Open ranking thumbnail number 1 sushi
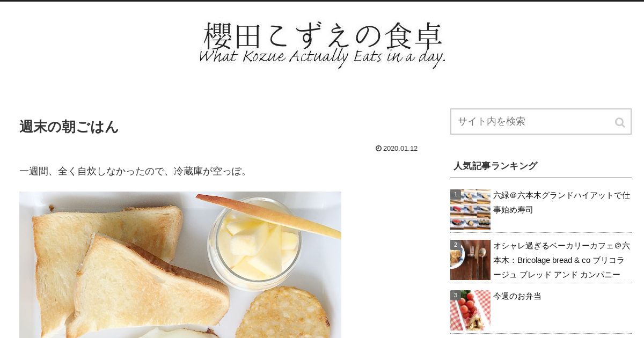The height and width of the screenshot is (338, 644). pos(470,209)
